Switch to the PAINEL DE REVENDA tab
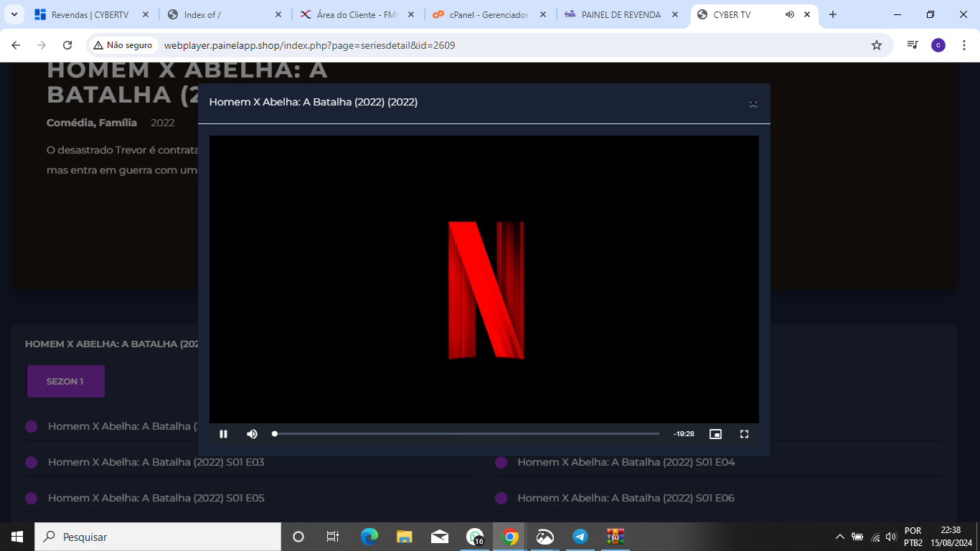Viewport: 980px width, 551px height. (x=620, y=14)
